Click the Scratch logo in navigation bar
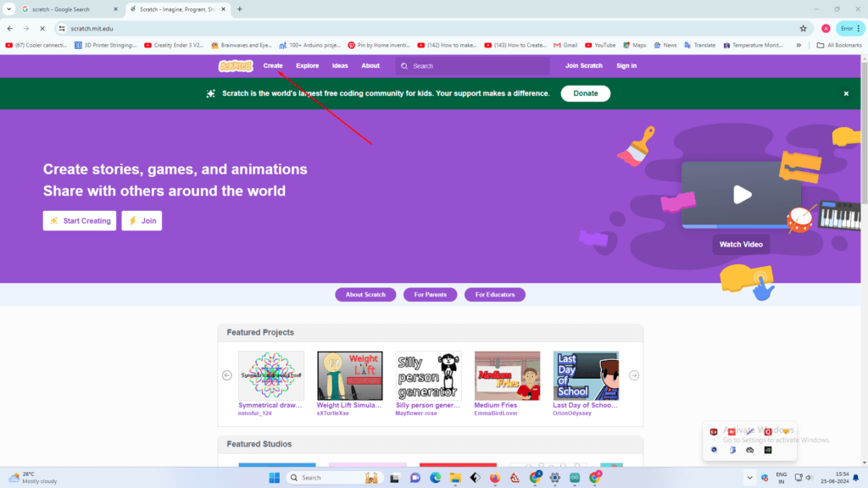This screenshot has height=488, width=868. [x=236, y=66]
